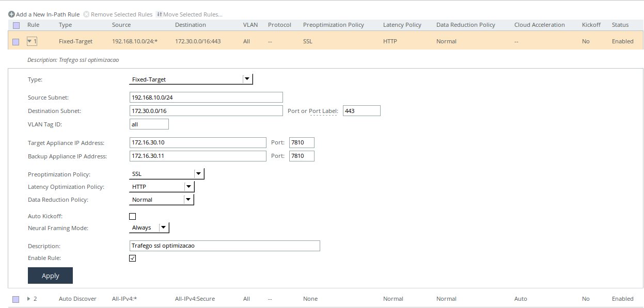
Task: Toggle the select-all rules header checkbox
Action: pos(16,25)
